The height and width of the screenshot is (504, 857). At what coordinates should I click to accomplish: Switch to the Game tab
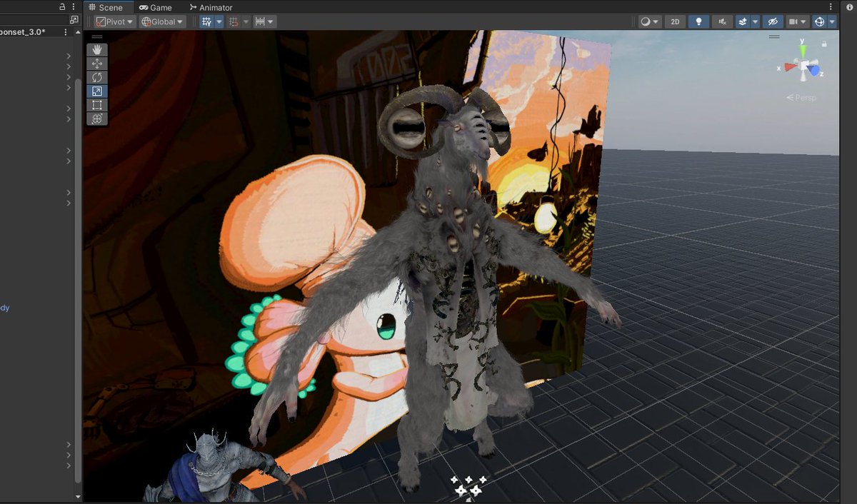pyautogui.click(x=156, y=7)
